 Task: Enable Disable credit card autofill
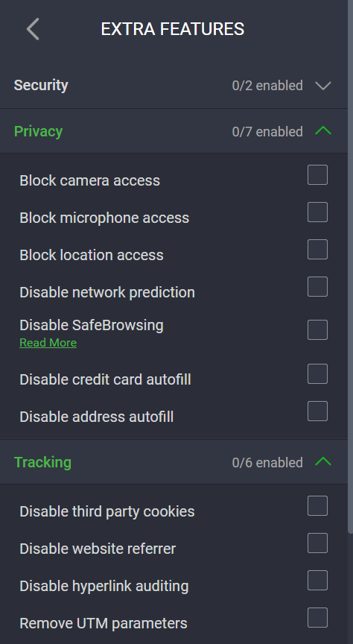(x=317, y=373)
